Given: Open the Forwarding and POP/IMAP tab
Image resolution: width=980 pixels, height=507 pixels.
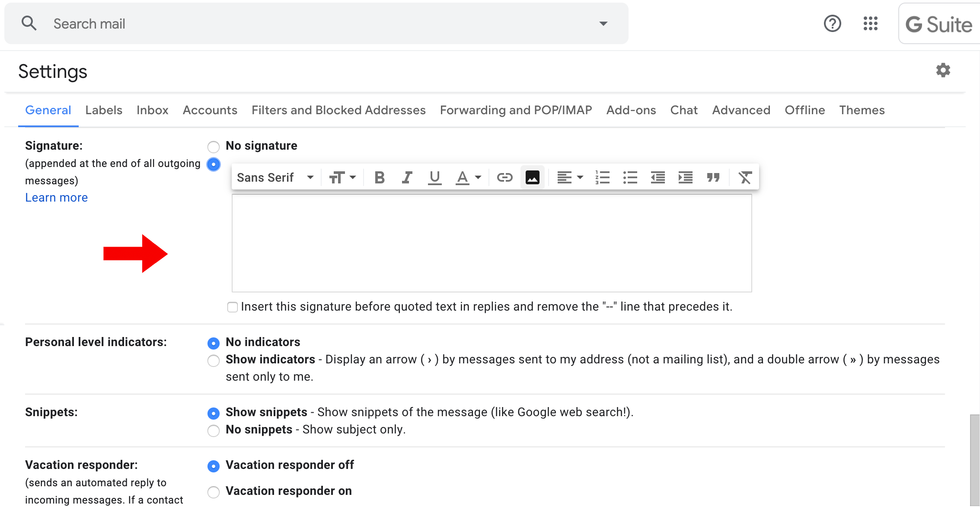Looking at the screenshot, I should point(516,110).
